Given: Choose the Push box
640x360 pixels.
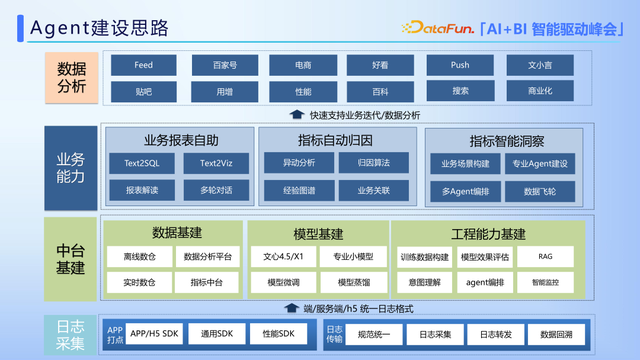Looking at the screenshot, I should coord(460,65).
